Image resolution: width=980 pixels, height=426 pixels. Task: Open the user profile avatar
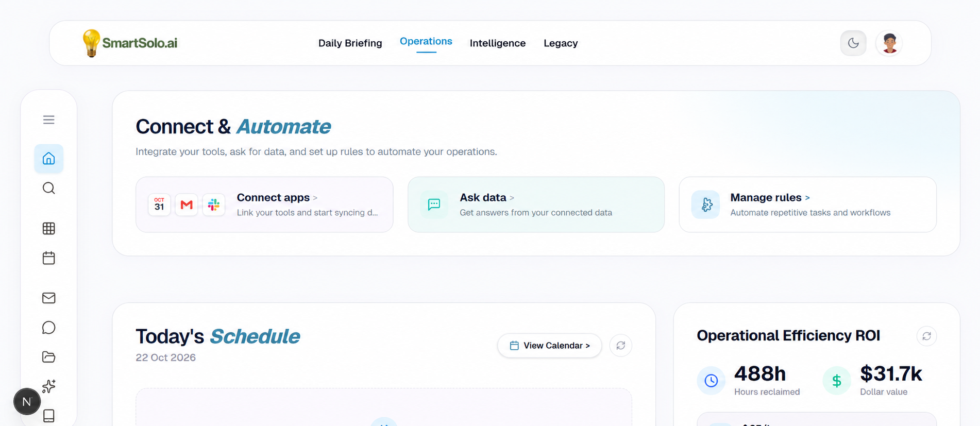889,43
